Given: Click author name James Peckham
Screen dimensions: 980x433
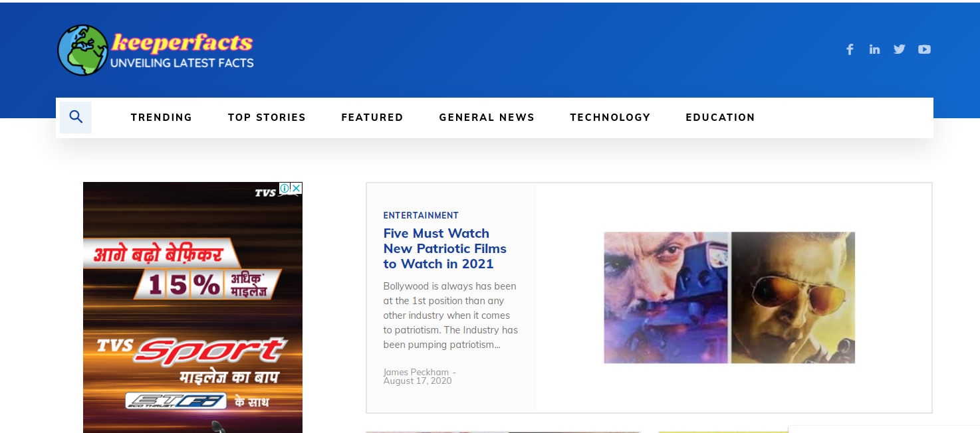Looking at the screenshot, I should 416,373.
